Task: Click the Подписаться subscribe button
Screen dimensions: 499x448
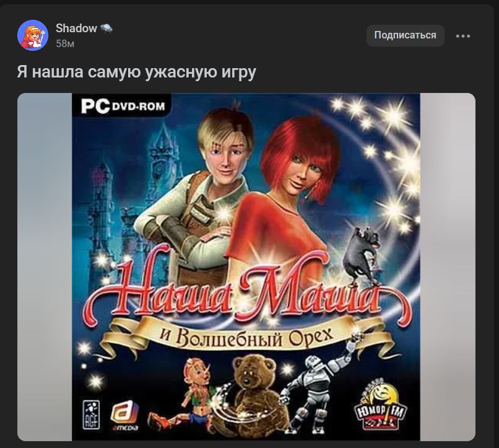Action: [x=405, y=35]
